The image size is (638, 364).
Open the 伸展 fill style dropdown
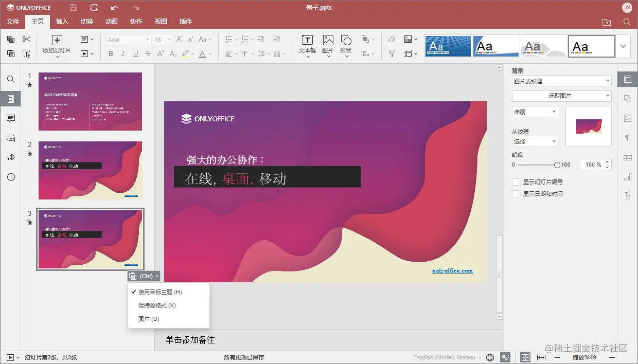[x=534, y=111]
